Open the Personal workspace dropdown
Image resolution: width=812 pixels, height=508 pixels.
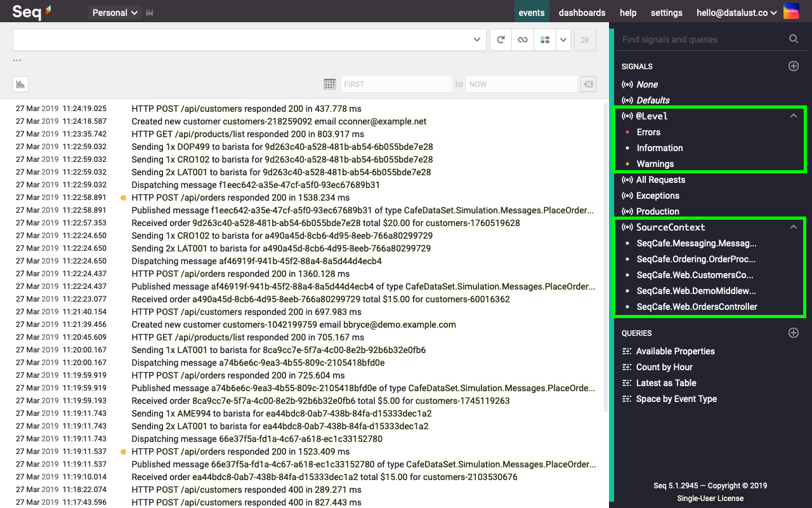click(115, 13)
